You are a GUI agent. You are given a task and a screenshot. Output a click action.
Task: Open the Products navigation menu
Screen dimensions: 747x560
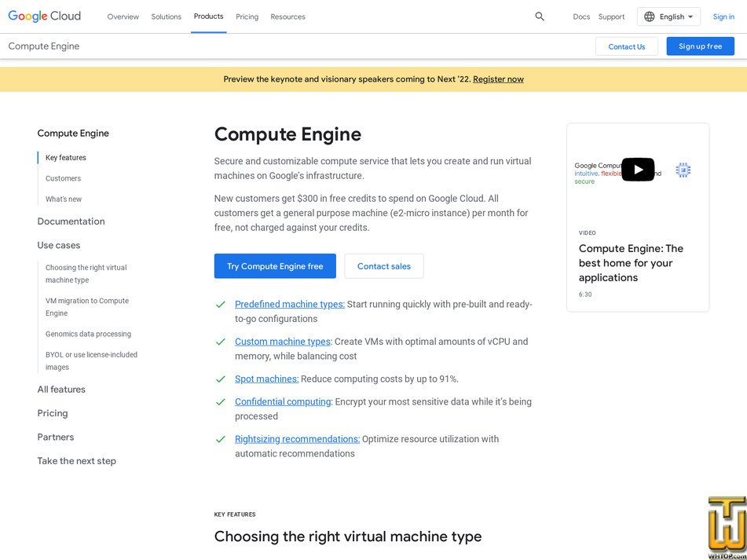[207, 16]
